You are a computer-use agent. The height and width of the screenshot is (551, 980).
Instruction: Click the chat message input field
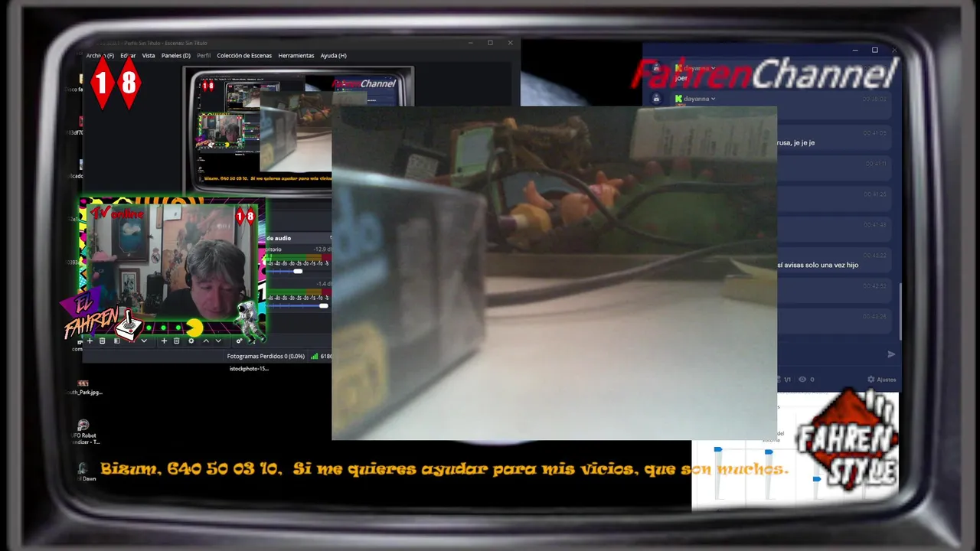pos(831,354)
